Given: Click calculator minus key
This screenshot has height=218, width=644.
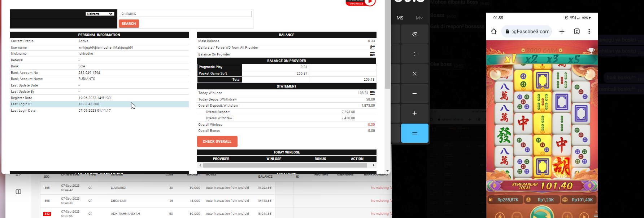Looking at the screenshot, I should 415,94.
